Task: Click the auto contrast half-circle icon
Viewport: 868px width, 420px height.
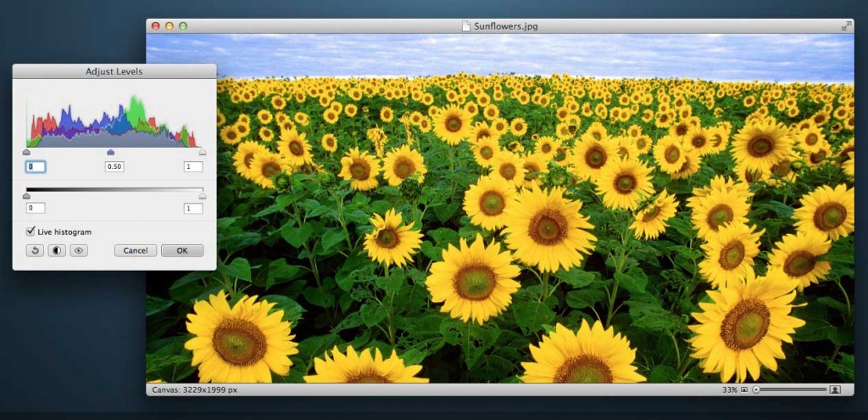Action: pos(57,250)
